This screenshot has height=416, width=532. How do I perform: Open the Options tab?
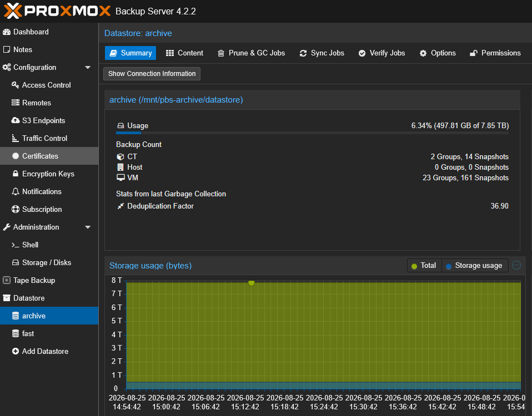438,53
